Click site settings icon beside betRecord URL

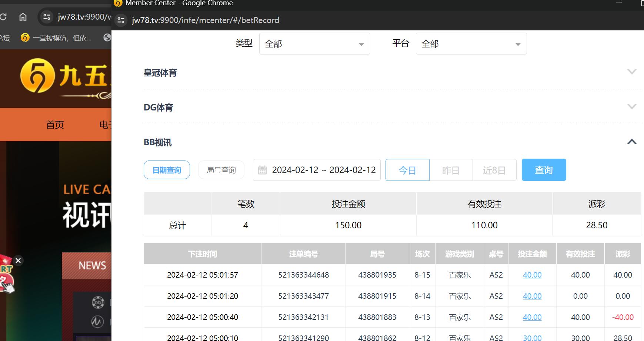point(121,20)
